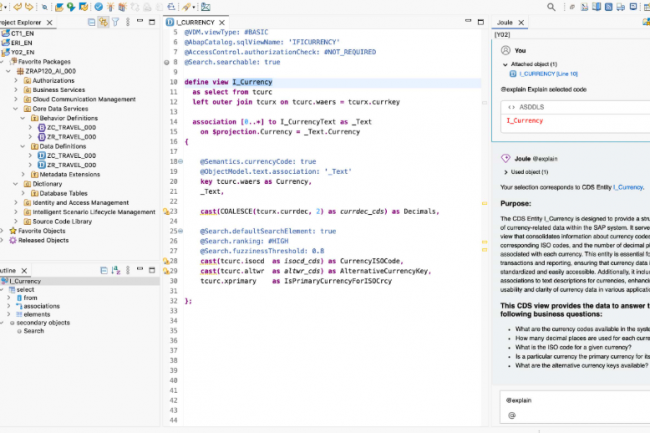
Task: Close the Project Explorer tab
Action: [x=49, y=22]
